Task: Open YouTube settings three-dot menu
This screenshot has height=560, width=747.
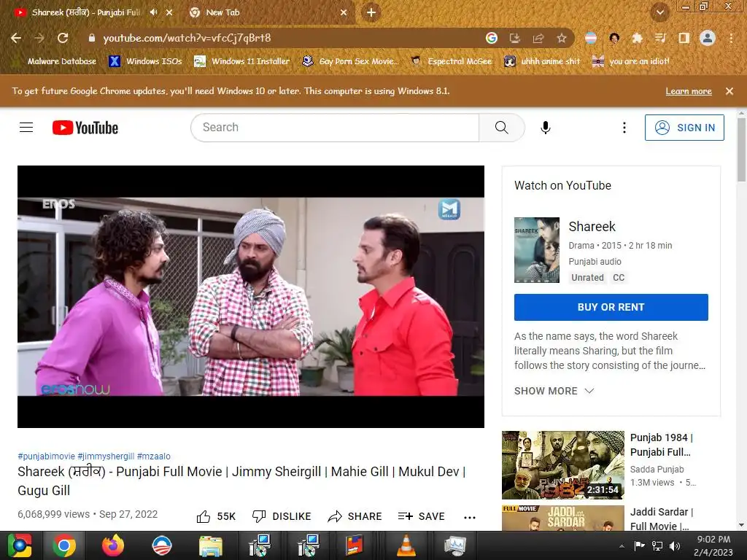Action: 624,128
